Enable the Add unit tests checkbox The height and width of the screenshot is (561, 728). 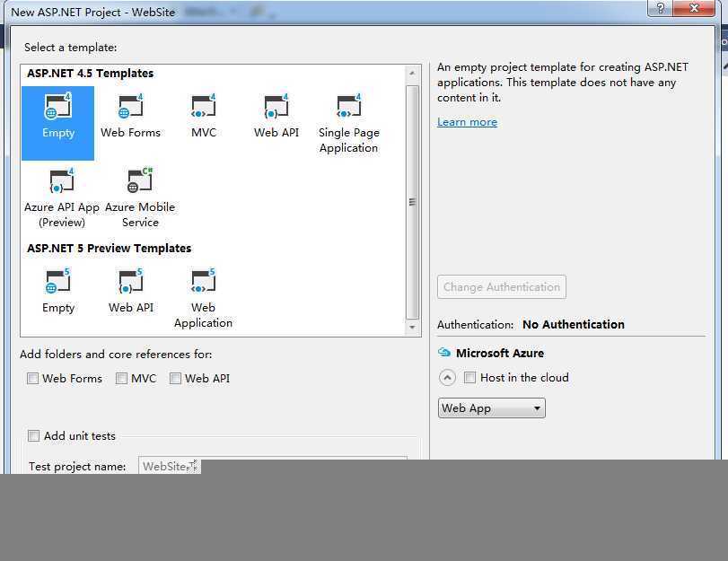(33, 435)
